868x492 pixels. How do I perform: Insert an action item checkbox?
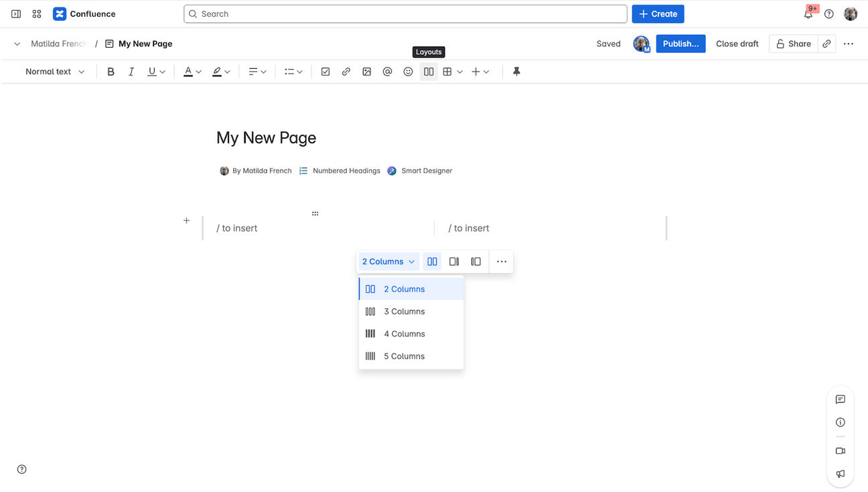coord(325,72)
